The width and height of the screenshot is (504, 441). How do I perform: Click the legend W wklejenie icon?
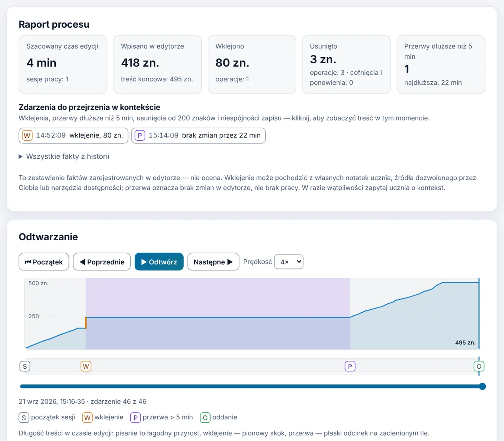87,418
